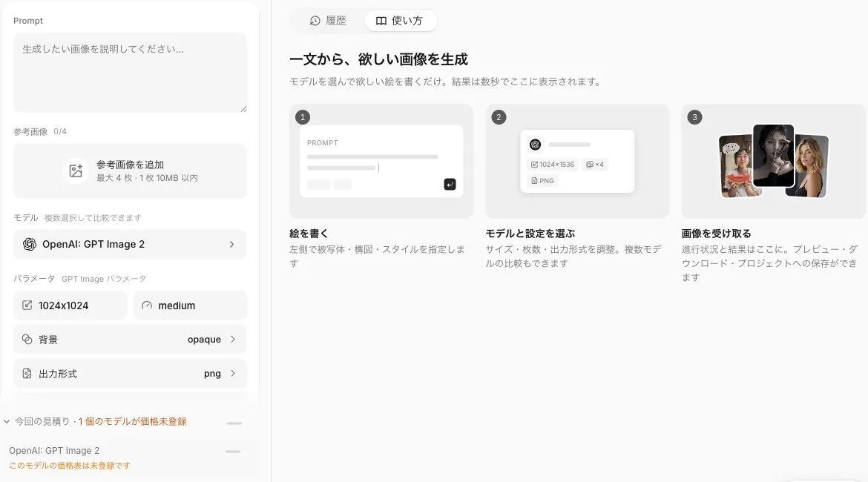Click the PROMPT illustration card in step 1
Image resolution: width=868 pixels, height=482 pixels.
(381, 161)
